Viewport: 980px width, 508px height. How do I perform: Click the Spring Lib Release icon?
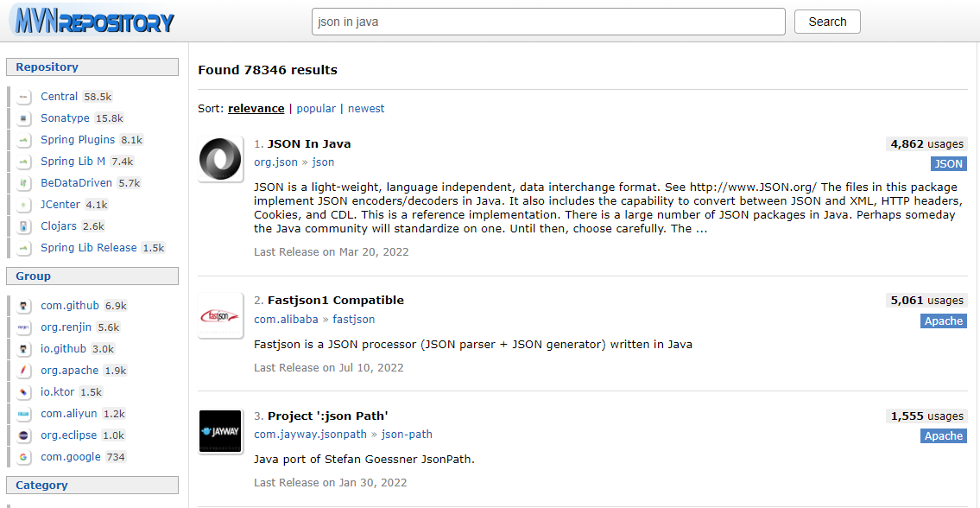point(24,248)
